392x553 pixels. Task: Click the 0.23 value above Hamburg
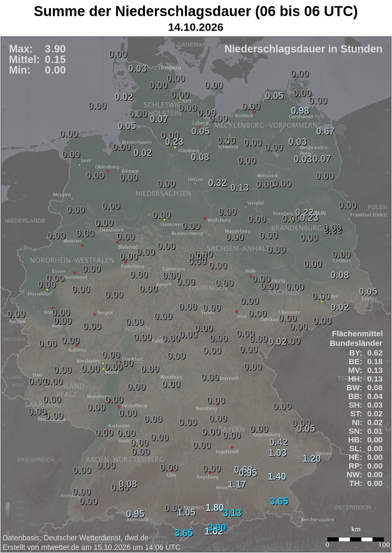[x=174, y=141]
